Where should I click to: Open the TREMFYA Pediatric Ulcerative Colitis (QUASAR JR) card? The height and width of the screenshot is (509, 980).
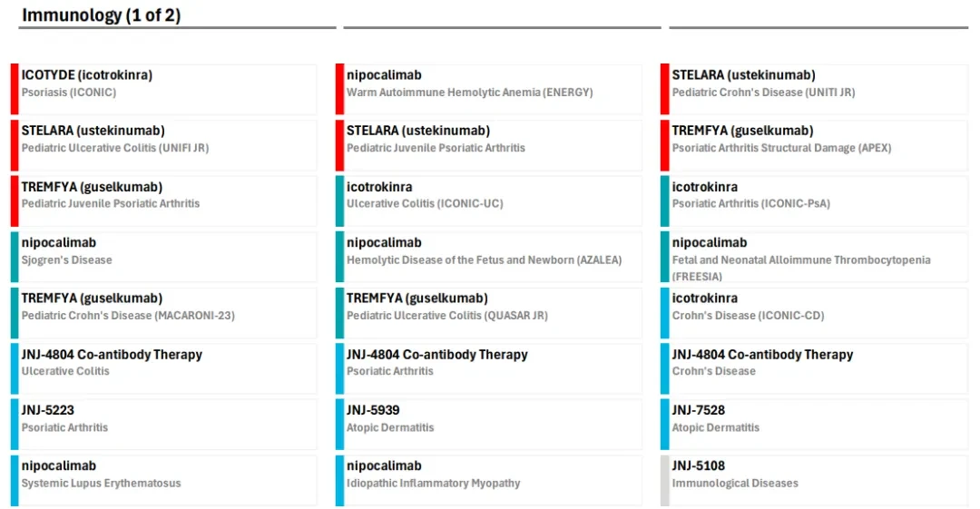[489, 313]
